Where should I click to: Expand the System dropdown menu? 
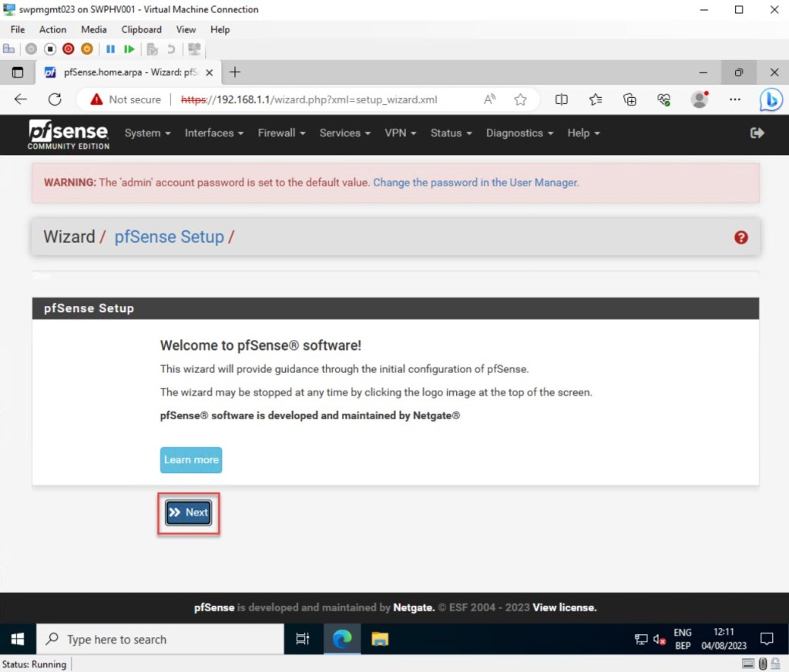click(147, 133)
